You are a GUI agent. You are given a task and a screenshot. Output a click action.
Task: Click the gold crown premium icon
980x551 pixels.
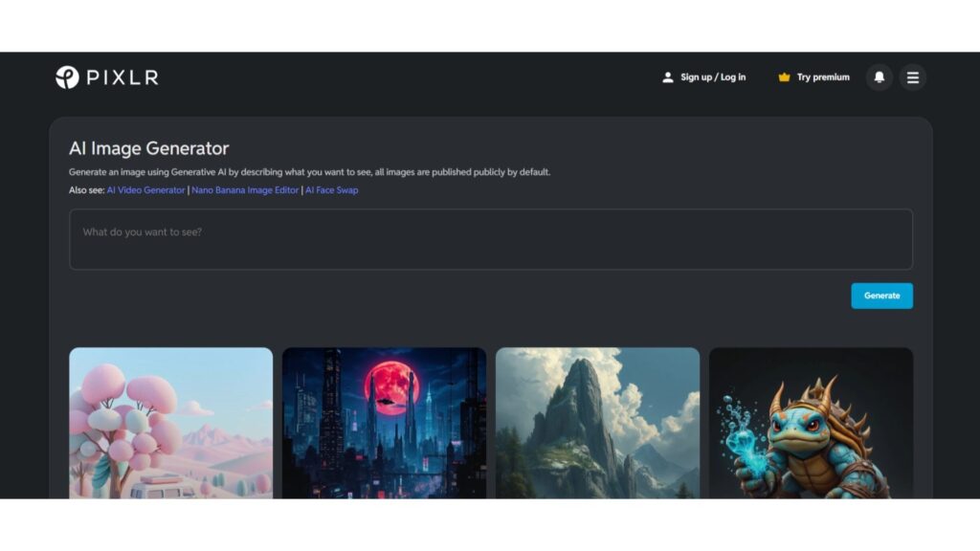(x=785, y=77)
